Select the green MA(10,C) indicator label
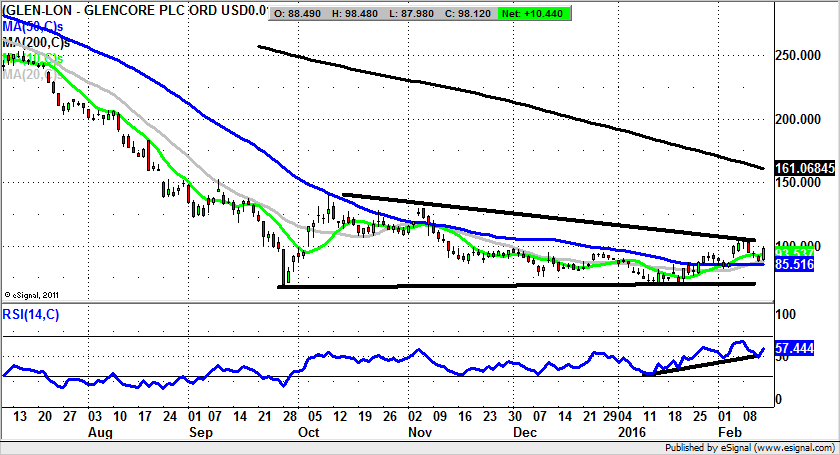840x455 pixels. tap(36, 60)
